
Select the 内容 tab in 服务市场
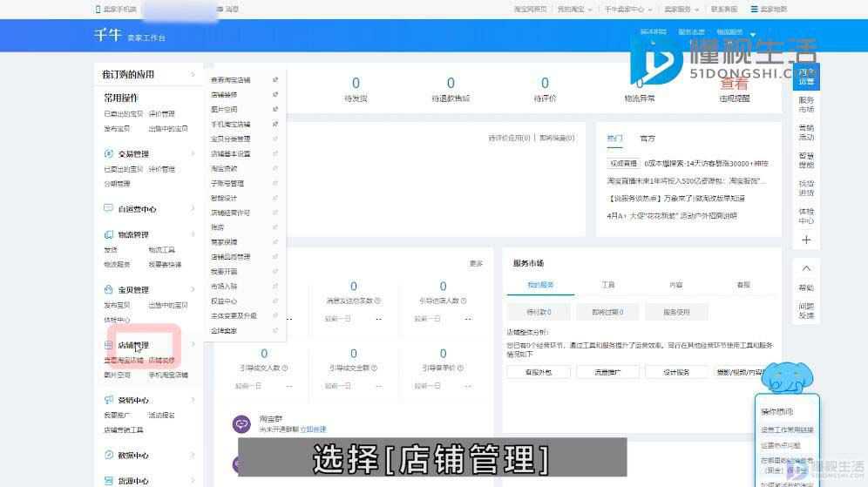pos(676,285)
